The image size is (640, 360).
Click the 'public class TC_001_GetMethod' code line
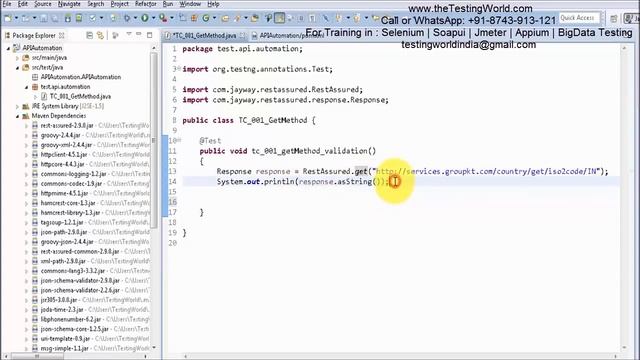pyautogui.click(x=249, y=120)
